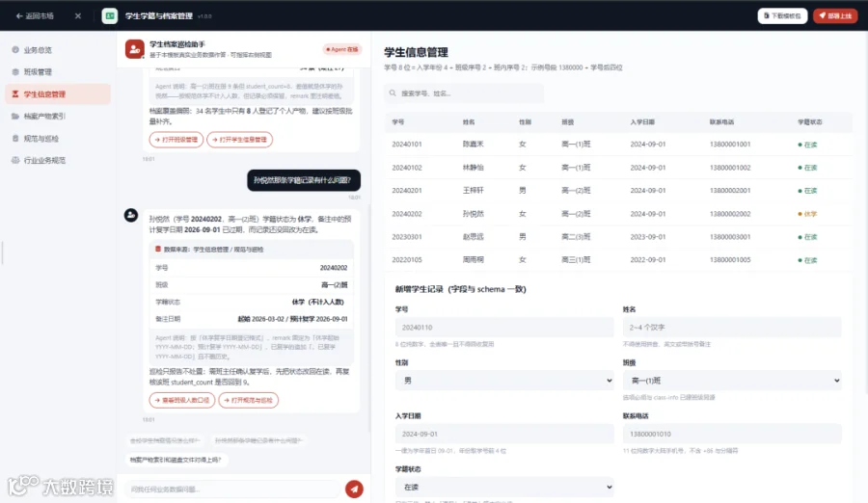Click the 打开班级管理 chip button

click(x=176, y=140)
